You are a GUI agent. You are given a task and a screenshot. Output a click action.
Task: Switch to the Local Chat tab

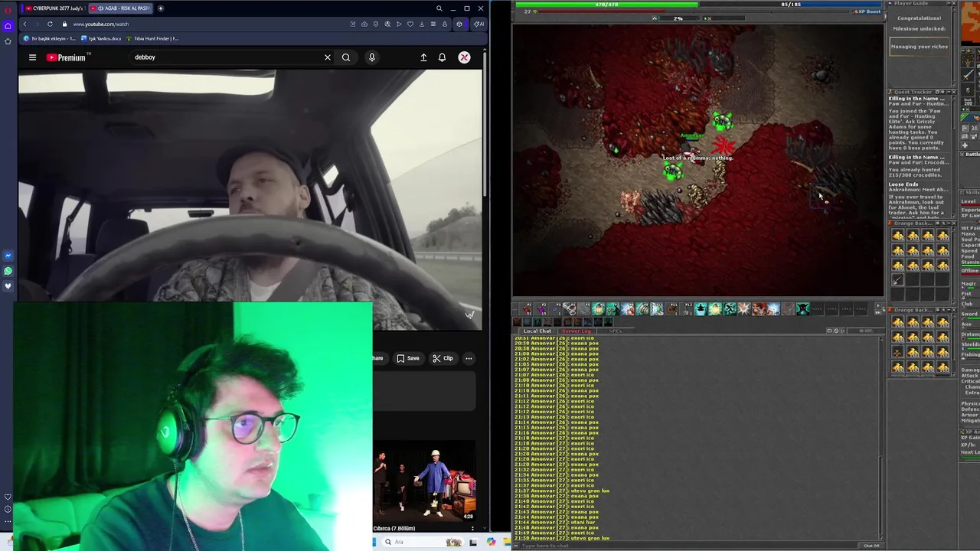click(x=537, y=331)
